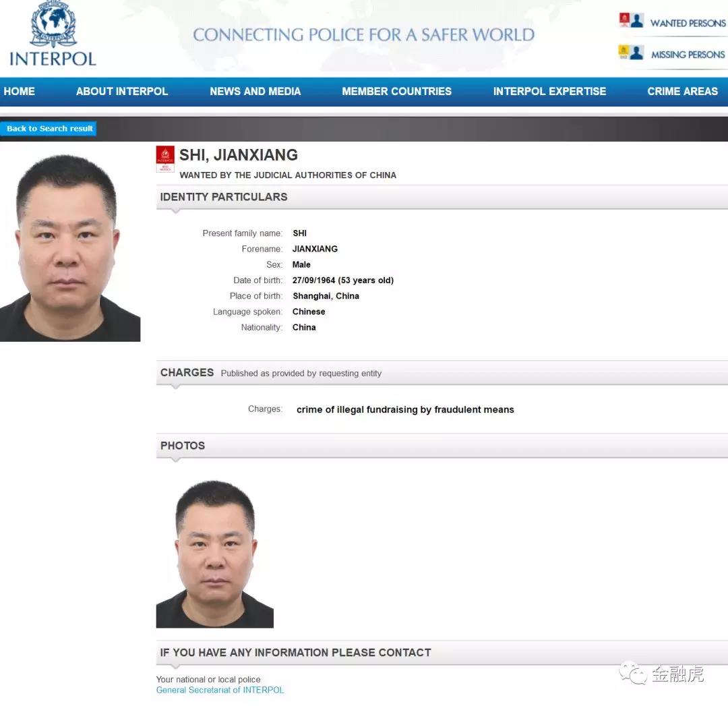
Task: Collapse the Identity Particulars section header
Action: [x=224, y=197]
